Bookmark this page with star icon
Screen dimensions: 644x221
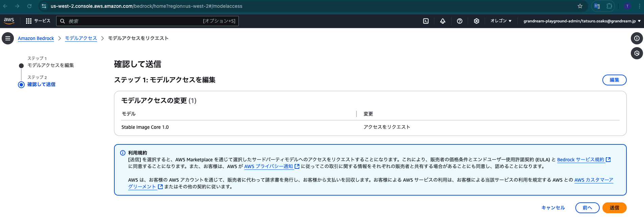(x=580, y=6)
